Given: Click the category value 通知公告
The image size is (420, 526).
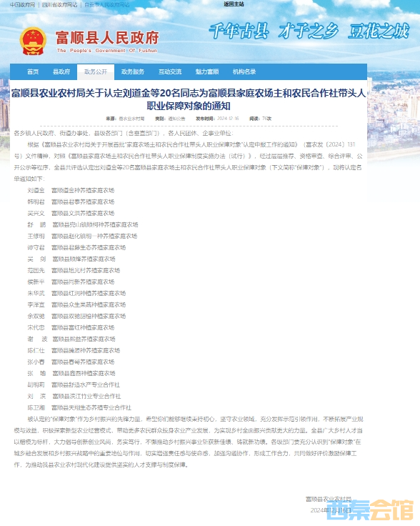Looking at the screenshot, I should pos(176,119).
